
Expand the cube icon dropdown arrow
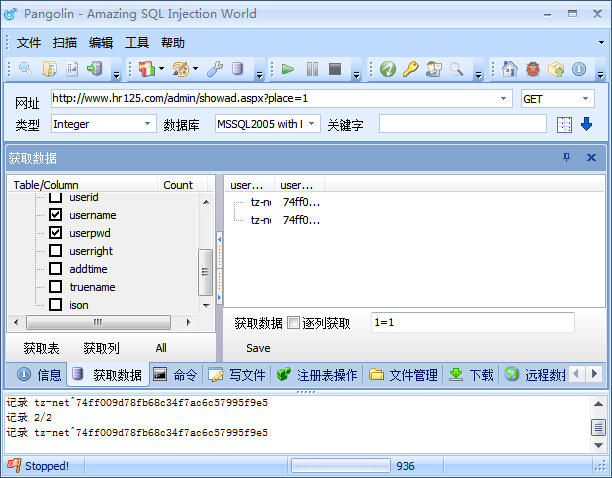click(161, 69)
